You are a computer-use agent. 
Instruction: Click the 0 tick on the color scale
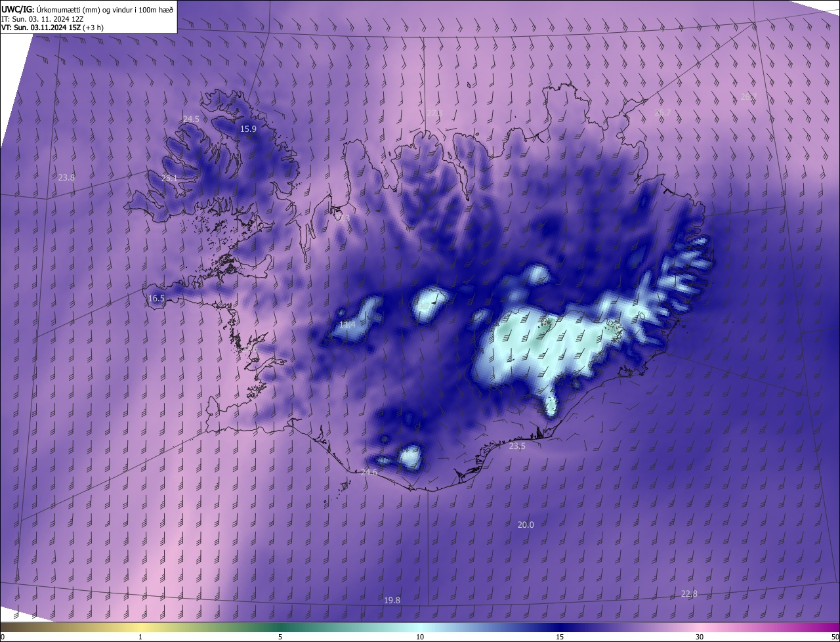click(x=3, y=637)
